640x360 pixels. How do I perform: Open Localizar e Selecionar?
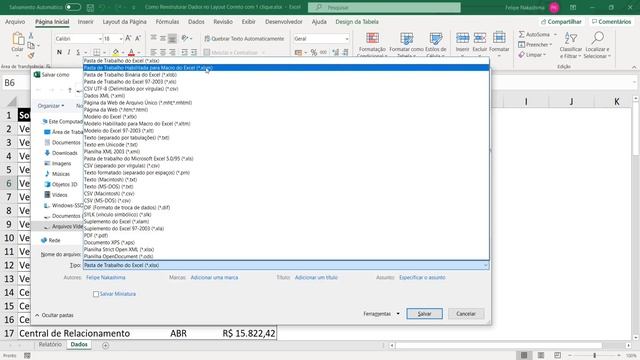[597, 45]
